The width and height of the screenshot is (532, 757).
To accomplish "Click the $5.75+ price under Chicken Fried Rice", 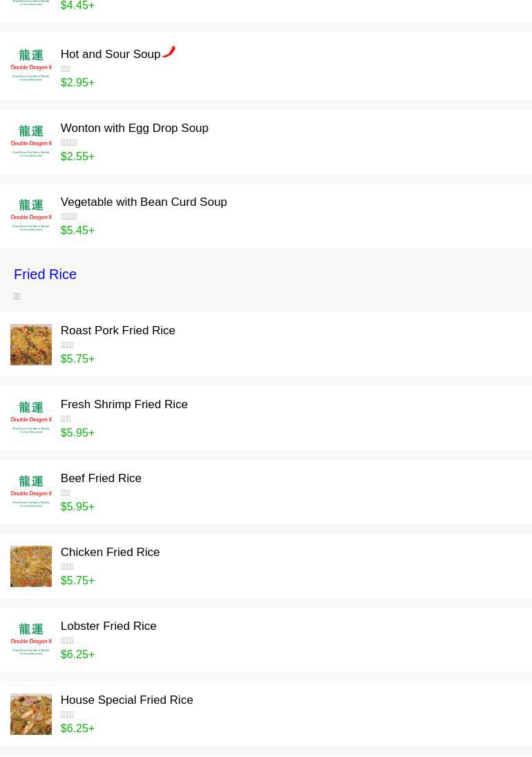I will (77, 581).
